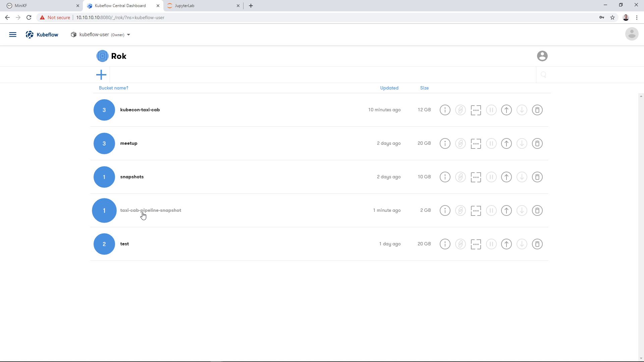
Task: Click the address bar URL
Action: coord(120,17)
